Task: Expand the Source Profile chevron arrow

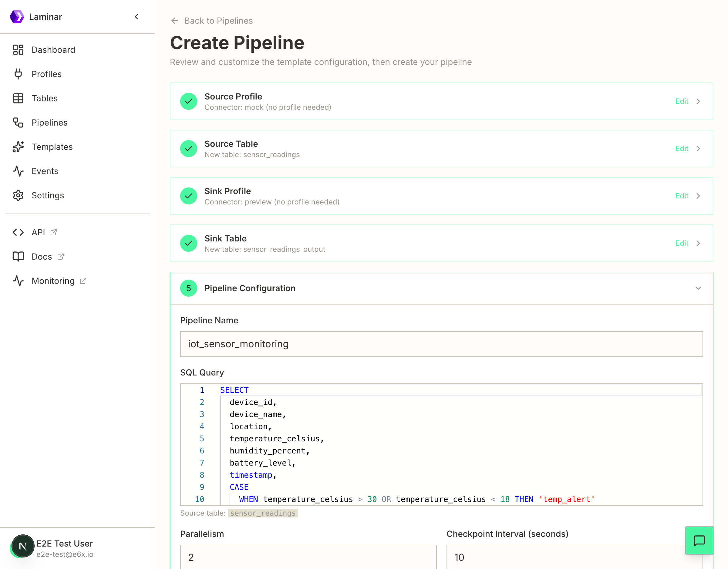Action: pos(698,101)
